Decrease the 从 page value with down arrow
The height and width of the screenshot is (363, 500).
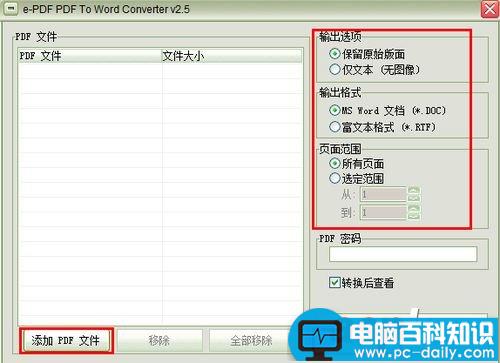point(414,198)
